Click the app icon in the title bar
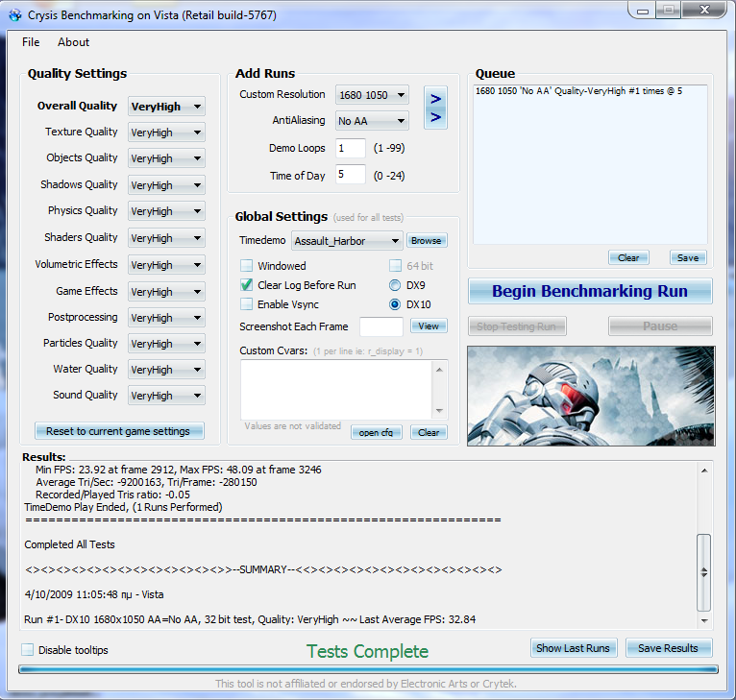This screenshot has height=700, width=736. [x=15, y=15]
